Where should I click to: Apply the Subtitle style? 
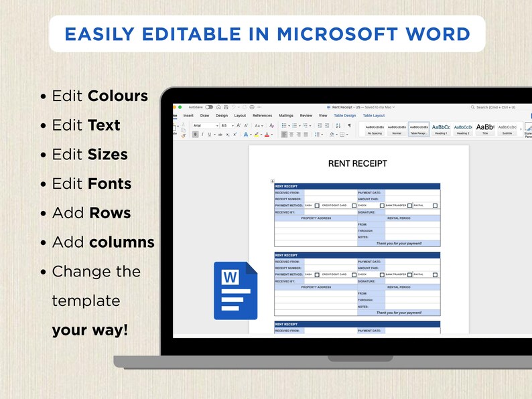coord(507,129)
